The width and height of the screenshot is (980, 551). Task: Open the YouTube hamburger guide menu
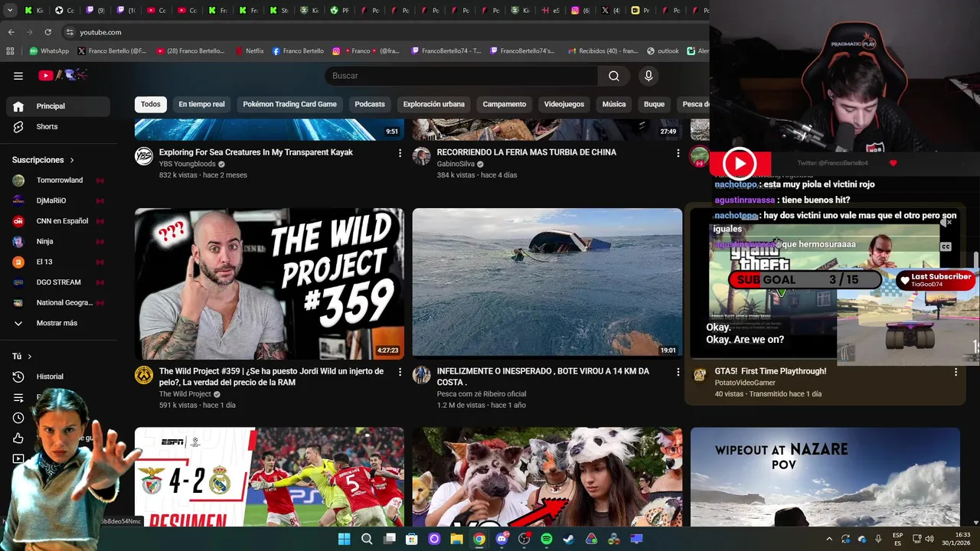[18, 76]
